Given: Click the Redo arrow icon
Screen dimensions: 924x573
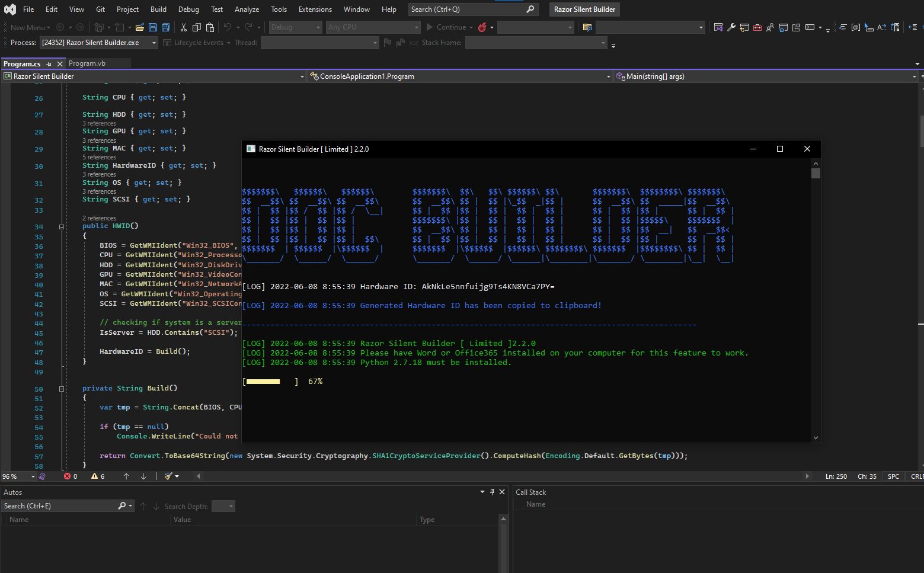Looking at the screenshot, I should tap(249, 27).
